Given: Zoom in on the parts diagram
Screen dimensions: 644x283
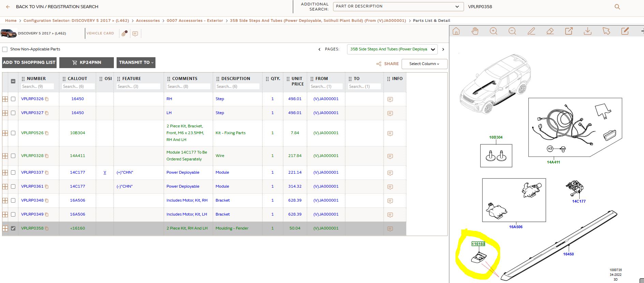Looking at the screenshot, I should coord(494,31).
